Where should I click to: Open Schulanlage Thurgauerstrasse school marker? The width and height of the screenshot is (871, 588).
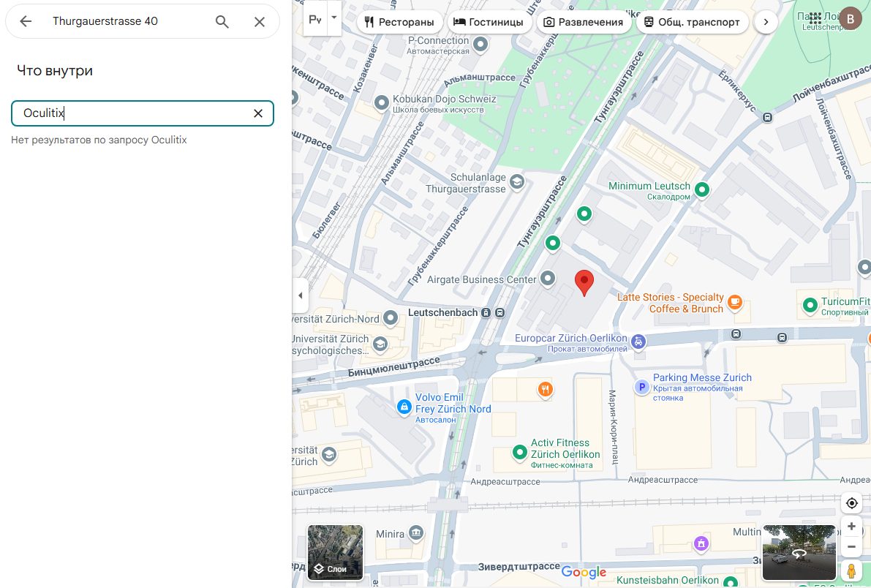pos(516,181)
